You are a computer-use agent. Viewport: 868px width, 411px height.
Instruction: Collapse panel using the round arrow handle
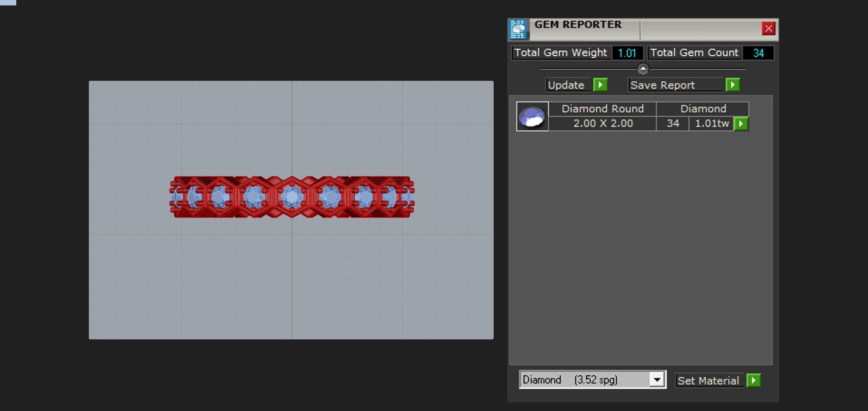643,69
